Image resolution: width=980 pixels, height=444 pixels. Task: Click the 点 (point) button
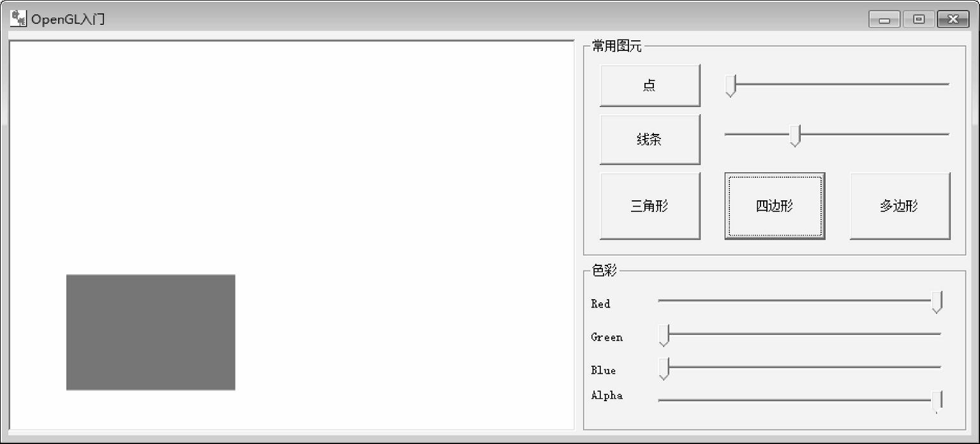tap(650, 85)
